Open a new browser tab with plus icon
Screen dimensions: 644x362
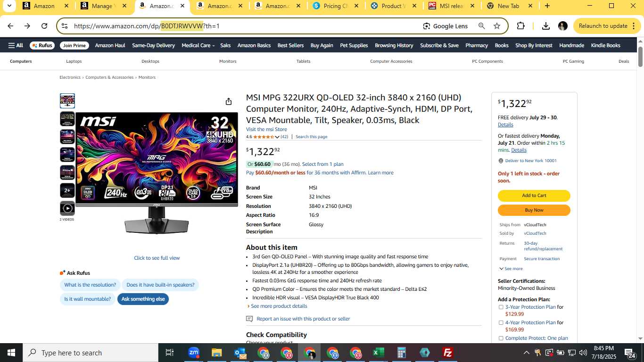(x=547, y=6)
